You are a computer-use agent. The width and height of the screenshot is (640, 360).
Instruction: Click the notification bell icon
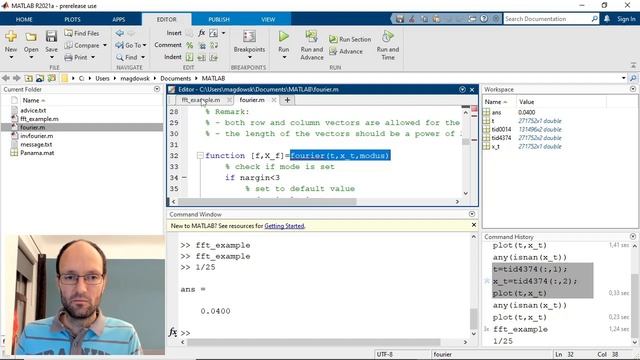click(x=607, y=19)
